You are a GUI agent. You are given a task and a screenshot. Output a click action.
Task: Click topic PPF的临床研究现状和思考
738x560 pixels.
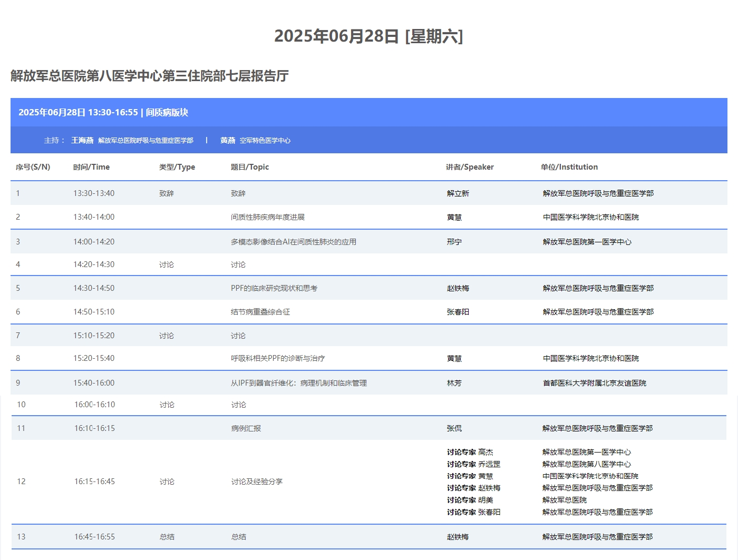click(274, 288)
